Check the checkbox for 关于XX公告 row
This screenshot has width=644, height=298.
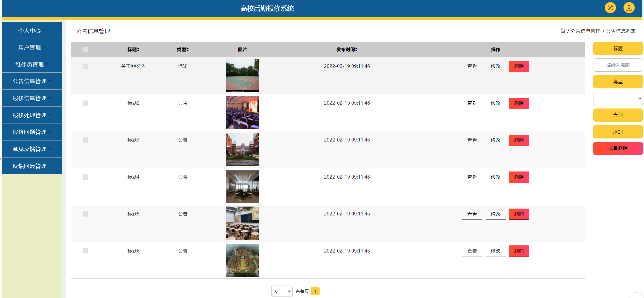[85, 66]
